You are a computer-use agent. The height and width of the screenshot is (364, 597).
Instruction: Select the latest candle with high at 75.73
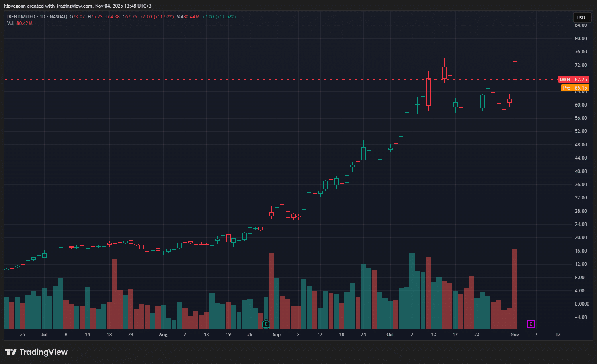coord(515,70)
